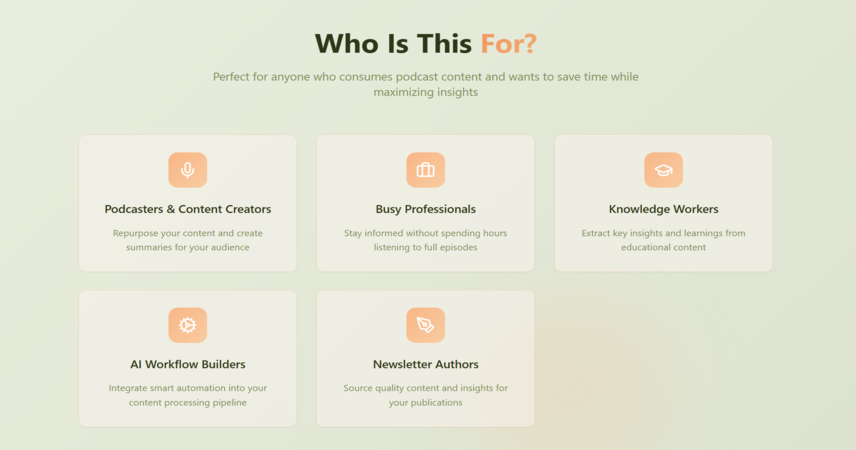Click the briefcase icon for Busy Professionals

click(x=425, y=170)
